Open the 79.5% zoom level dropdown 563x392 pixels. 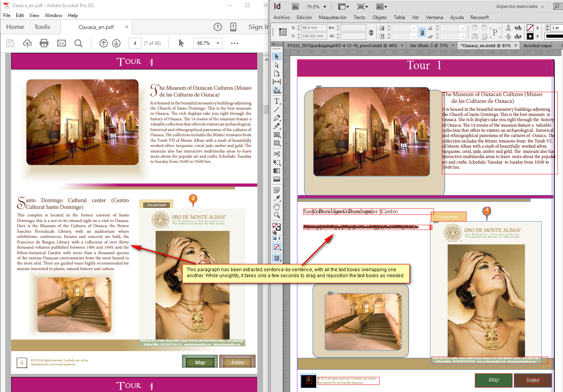[316, 7]
